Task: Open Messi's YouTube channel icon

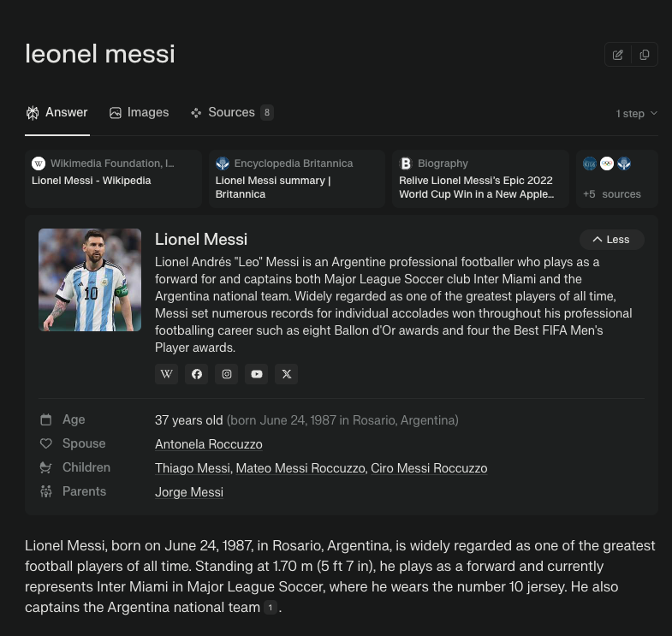Action: pos(256,374)
